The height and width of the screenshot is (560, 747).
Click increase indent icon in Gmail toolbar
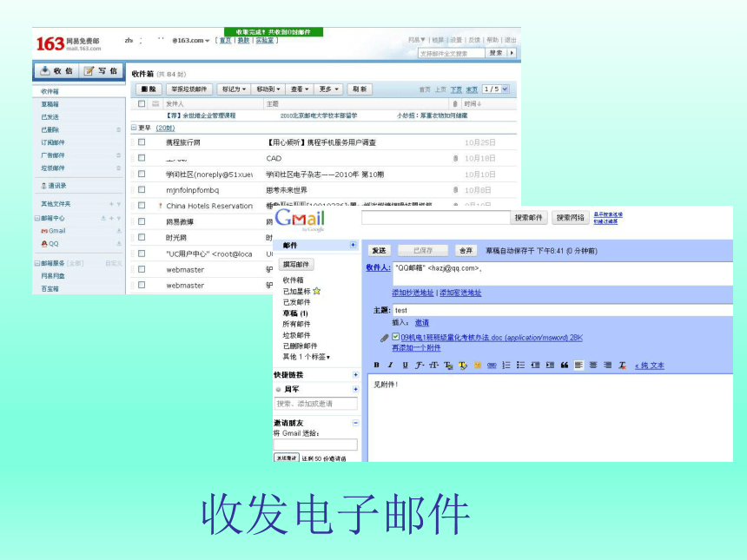tap(550, 365)
